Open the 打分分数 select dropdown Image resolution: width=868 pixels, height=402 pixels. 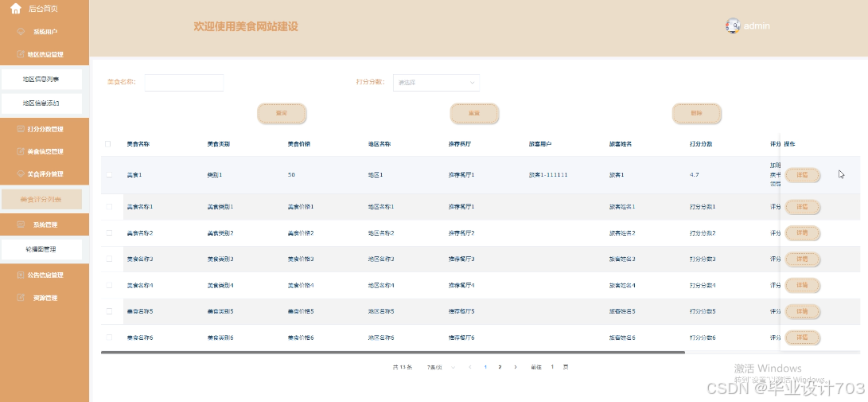tap(436, 83)
